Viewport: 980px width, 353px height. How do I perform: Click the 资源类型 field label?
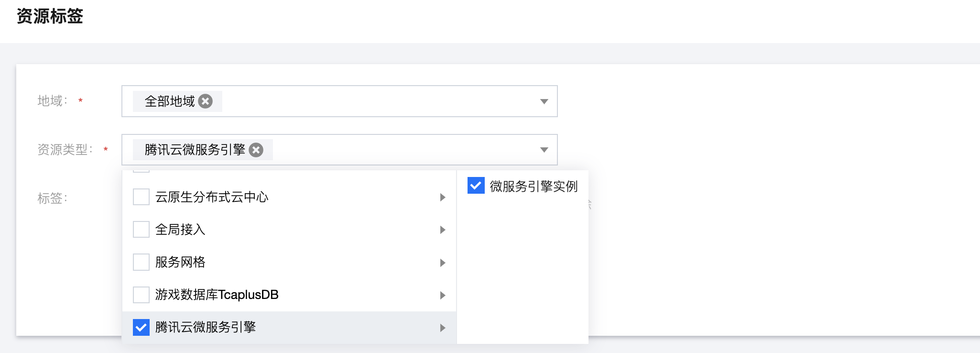pyautogui.click(x=65, y=150)
